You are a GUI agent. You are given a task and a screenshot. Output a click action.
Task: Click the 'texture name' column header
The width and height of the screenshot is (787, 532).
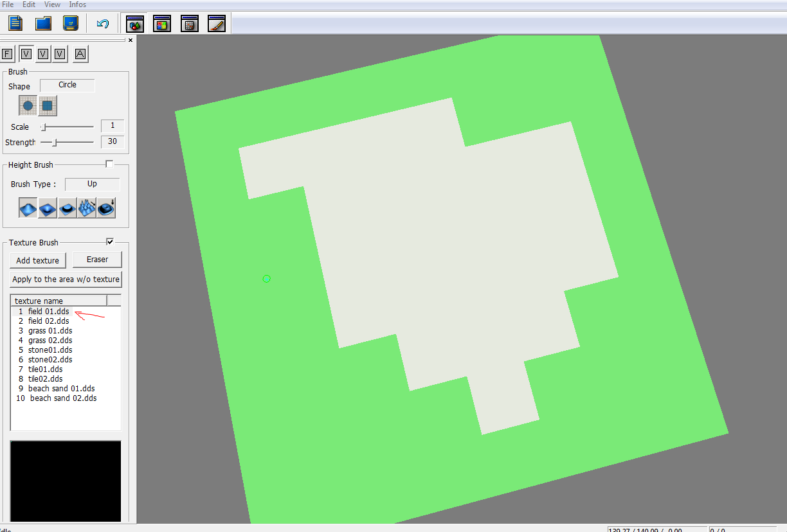click(59, 301)
